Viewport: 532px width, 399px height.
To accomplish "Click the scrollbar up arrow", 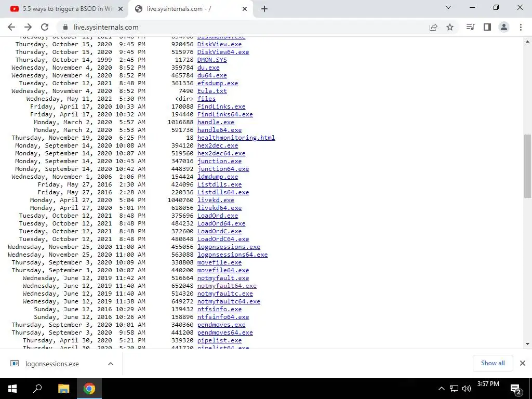I will point(527,42).
